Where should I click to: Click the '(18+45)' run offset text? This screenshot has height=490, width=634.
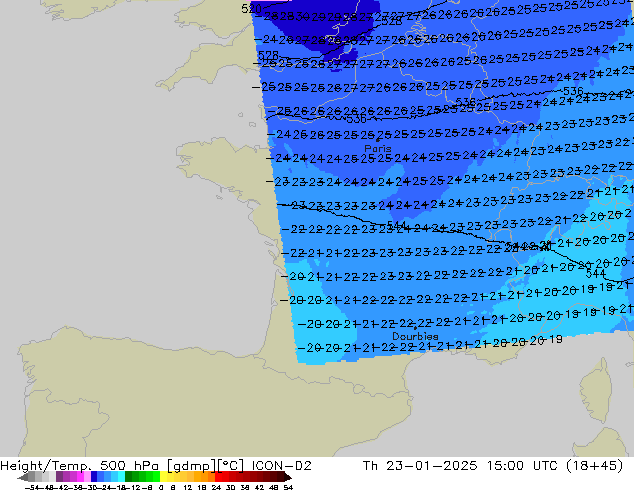pos(596,465)
